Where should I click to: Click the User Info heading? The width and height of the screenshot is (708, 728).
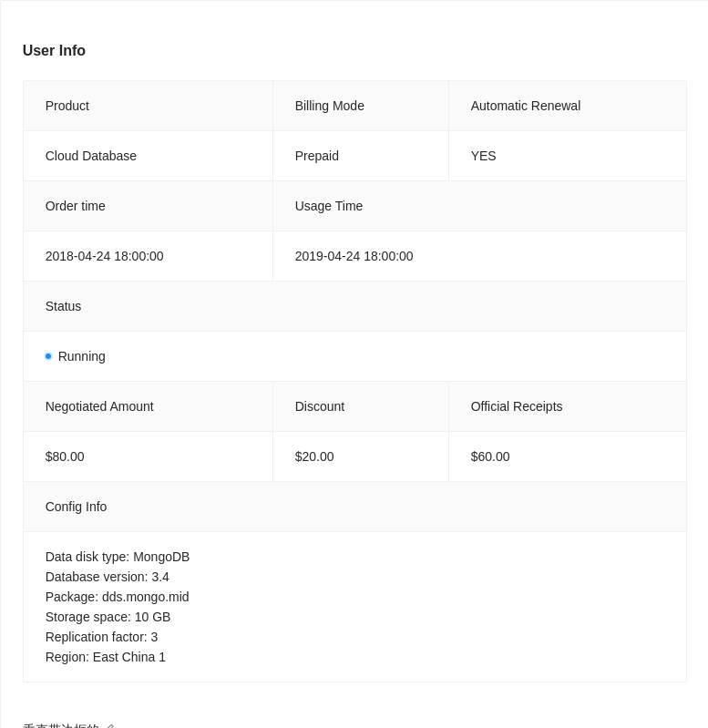[x=54, y=51]
